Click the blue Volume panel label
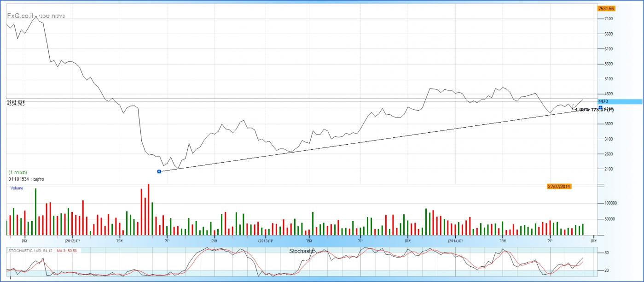The width and height of the screenshot is (644, 282). click(17, 188)
